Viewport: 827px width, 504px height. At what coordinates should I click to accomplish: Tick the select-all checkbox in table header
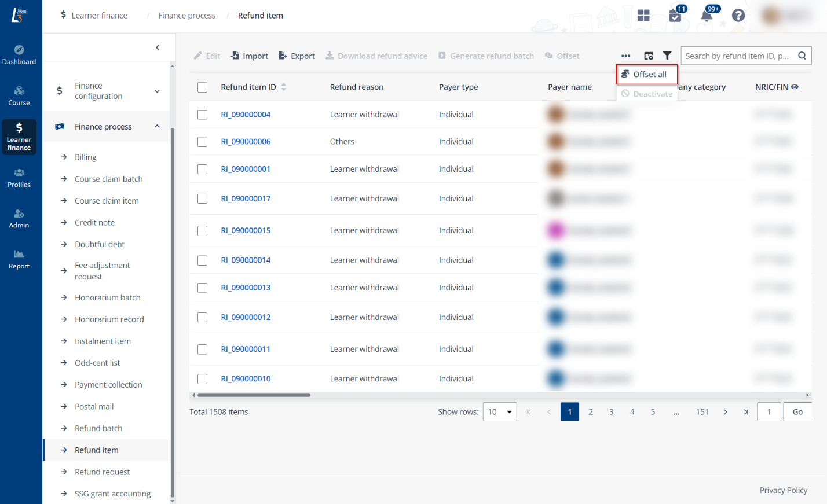click(x=202, y=87)
